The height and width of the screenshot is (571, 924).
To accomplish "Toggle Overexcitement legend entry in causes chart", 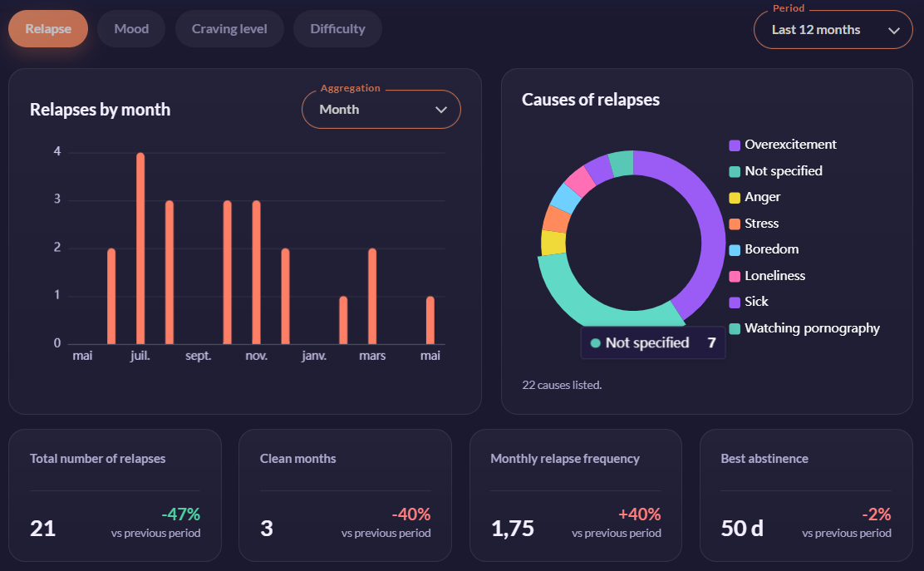I will [784, 145].
